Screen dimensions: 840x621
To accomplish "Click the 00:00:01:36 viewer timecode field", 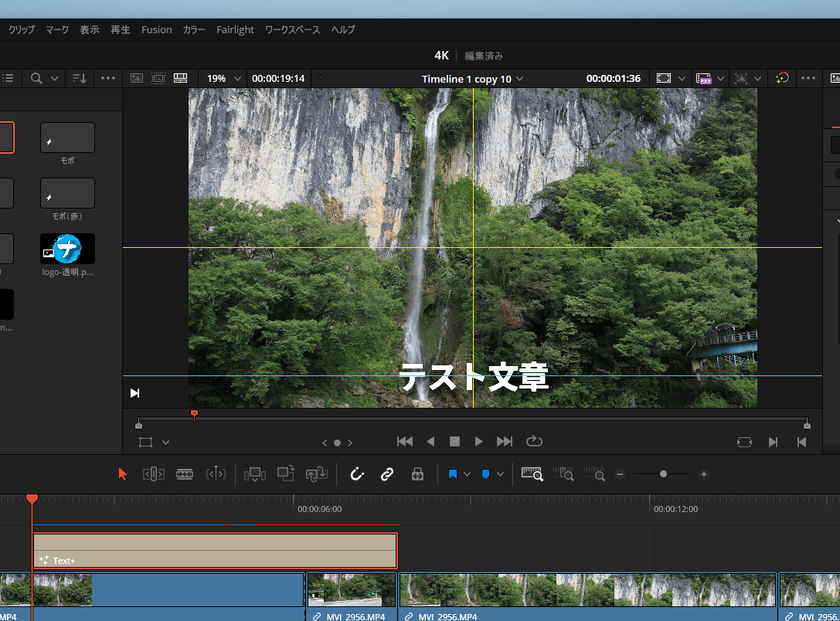I will tap(614, 79).
